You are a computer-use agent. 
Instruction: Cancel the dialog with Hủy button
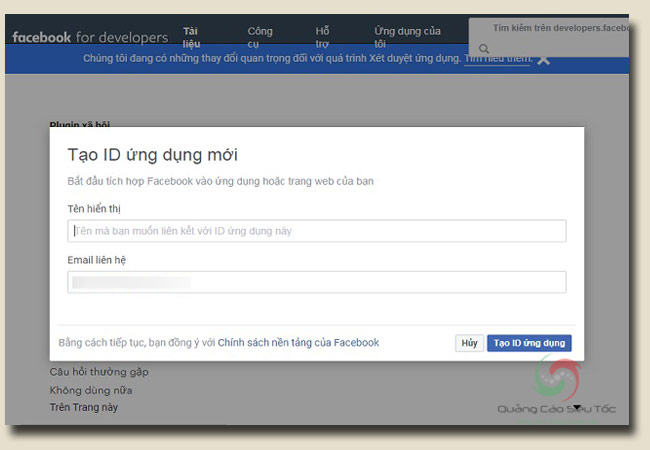tap(469, 343)
